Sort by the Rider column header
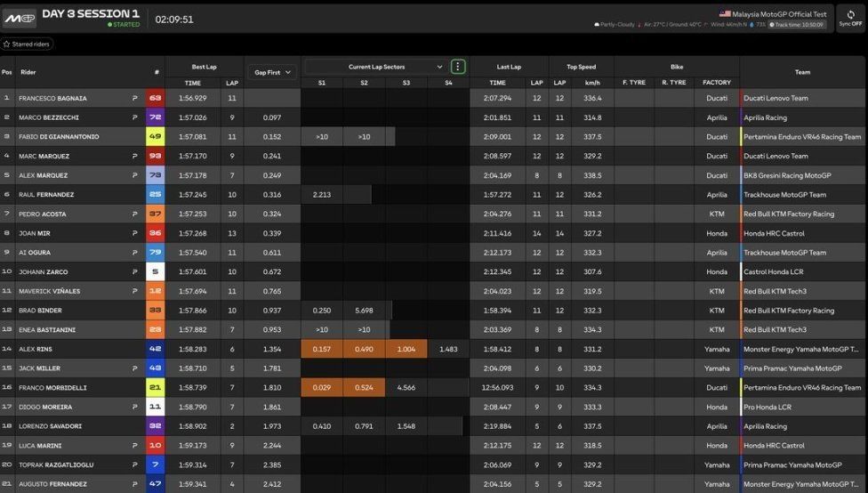The height and width of the screenshot is (493, 868). coord(28,72)
